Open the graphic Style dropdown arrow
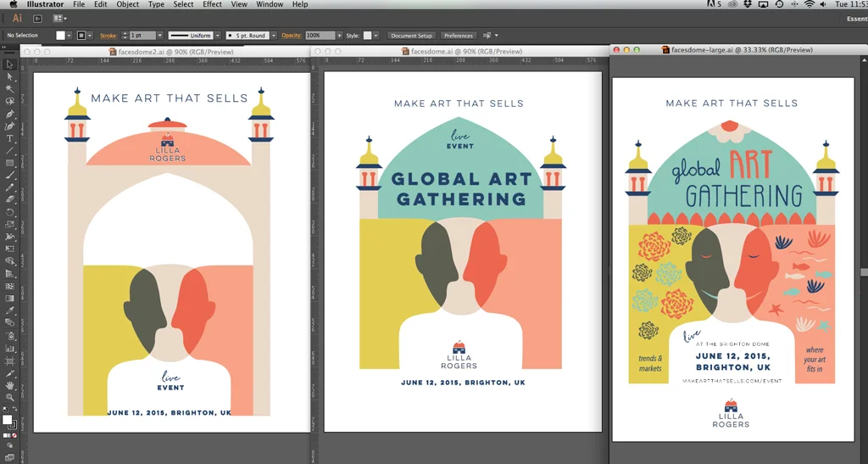 [x=376, y=36]
